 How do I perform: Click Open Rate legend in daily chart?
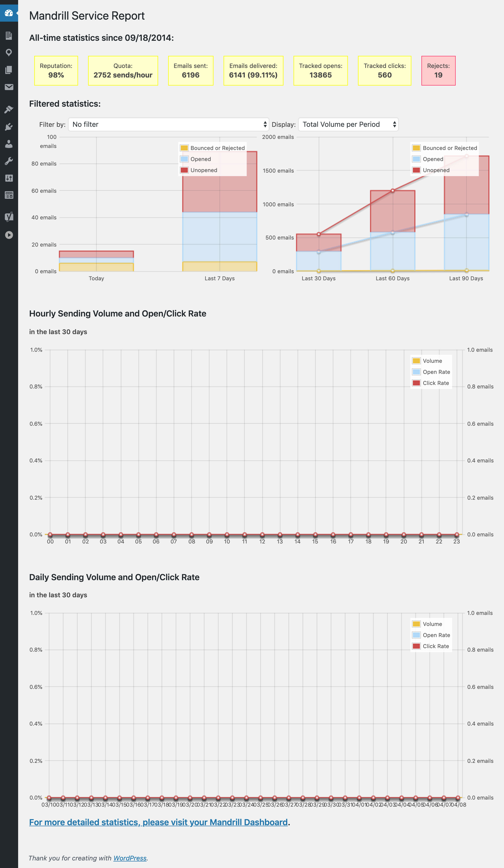436,635
